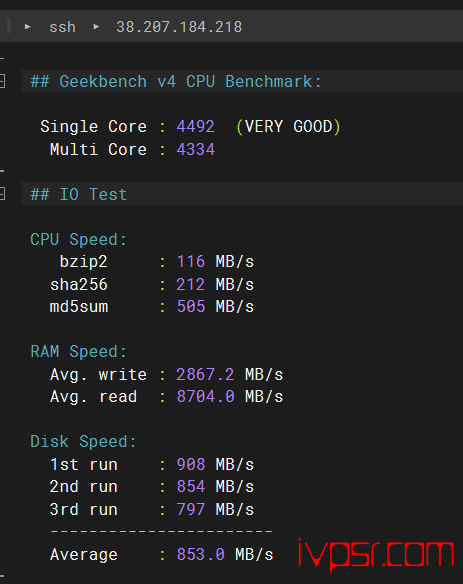The width and height of the screenshot is (463, 584).
Task: Click the VERY GOOD rating text
Action: click(288, 127)
